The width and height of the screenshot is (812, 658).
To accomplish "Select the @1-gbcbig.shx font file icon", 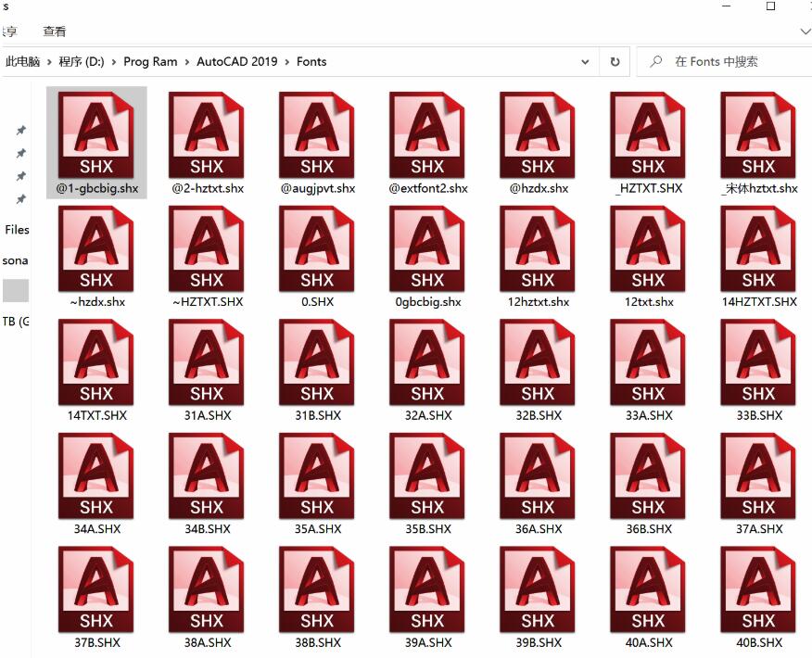I will pyautogui.click(x=95, y=135).
